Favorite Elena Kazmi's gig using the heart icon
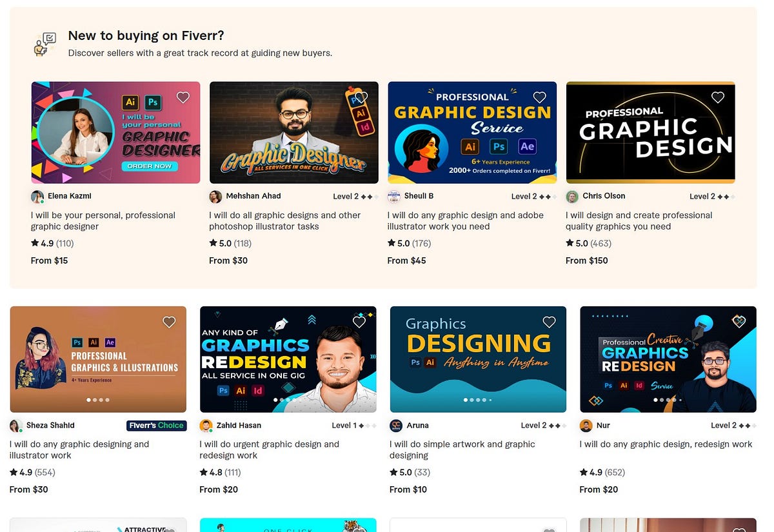The width and height of the screenshot is (774, 532). [183, 97]
